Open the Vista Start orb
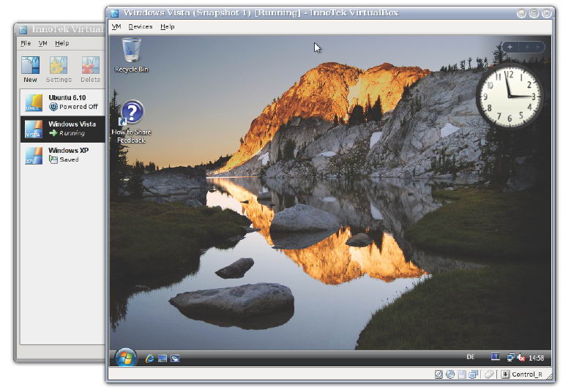This screenshot has width=574, height=392. [126, 358]
